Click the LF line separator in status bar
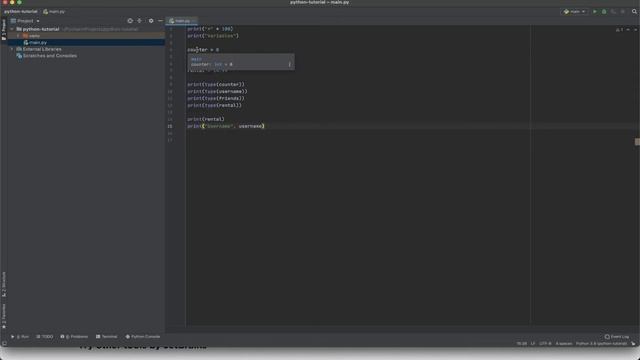The image size is (640, 360). click(x=533, y=344)
